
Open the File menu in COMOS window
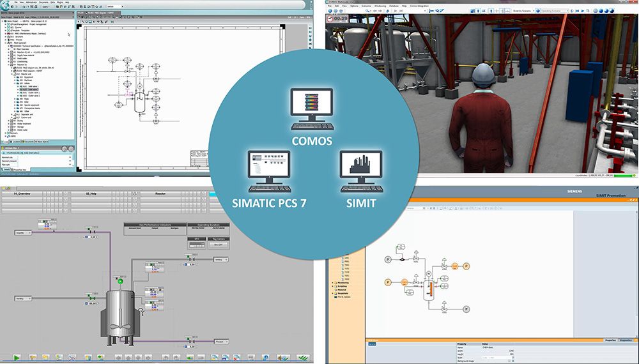pos(16,2)
